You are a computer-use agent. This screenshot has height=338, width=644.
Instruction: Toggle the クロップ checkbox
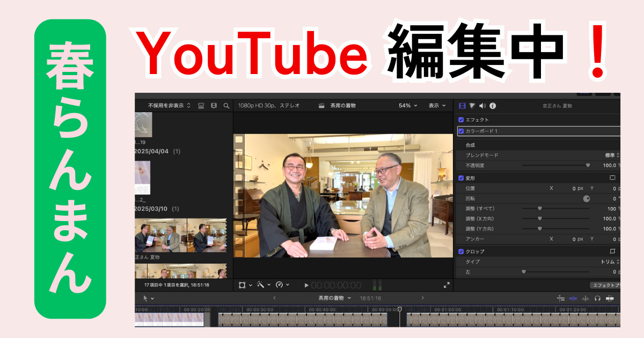461,251
